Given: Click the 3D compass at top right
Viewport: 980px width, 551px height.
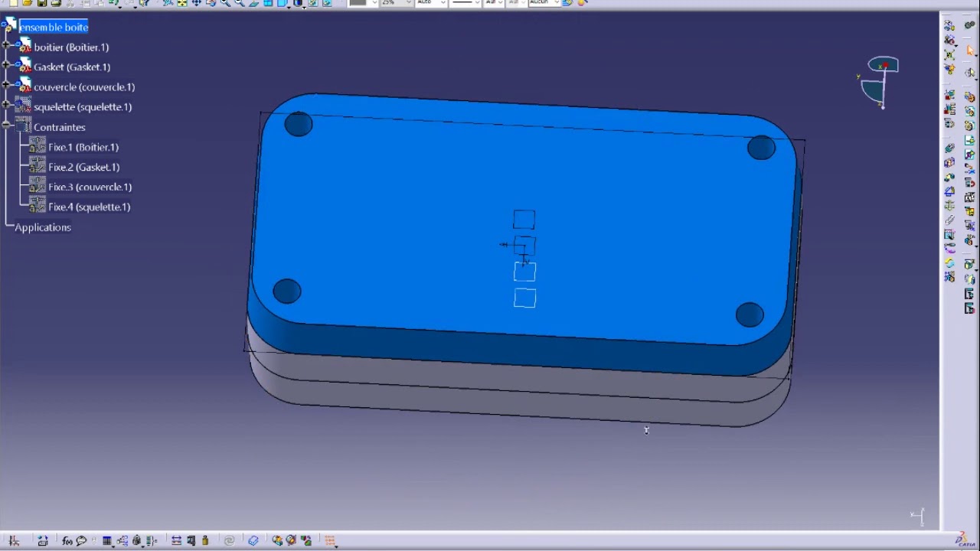Looking at the screenshot, I should [x=880, y=83].
